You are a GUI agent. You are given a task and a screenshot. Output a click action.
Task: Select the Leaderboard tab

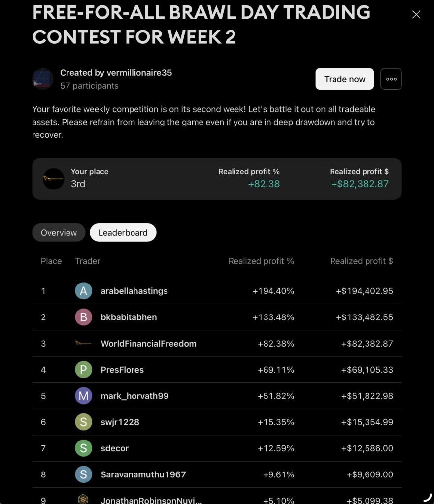coord(123,232)
